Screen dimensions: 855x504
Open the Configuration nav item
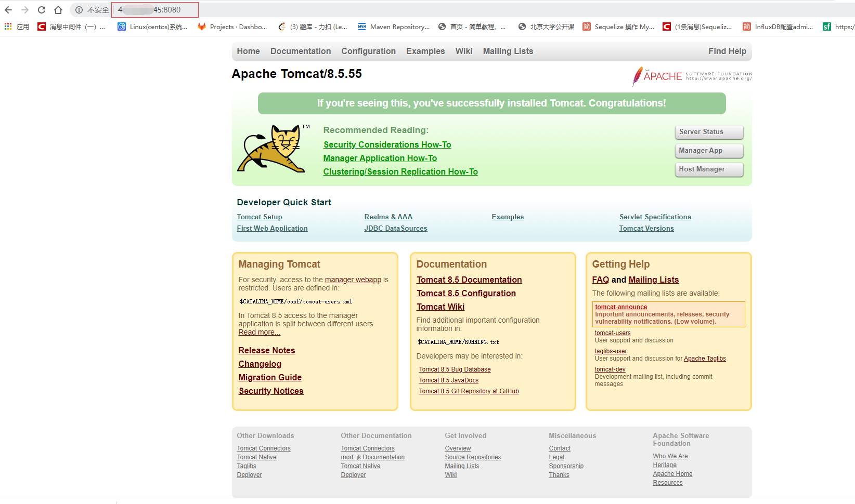(368, 51)
